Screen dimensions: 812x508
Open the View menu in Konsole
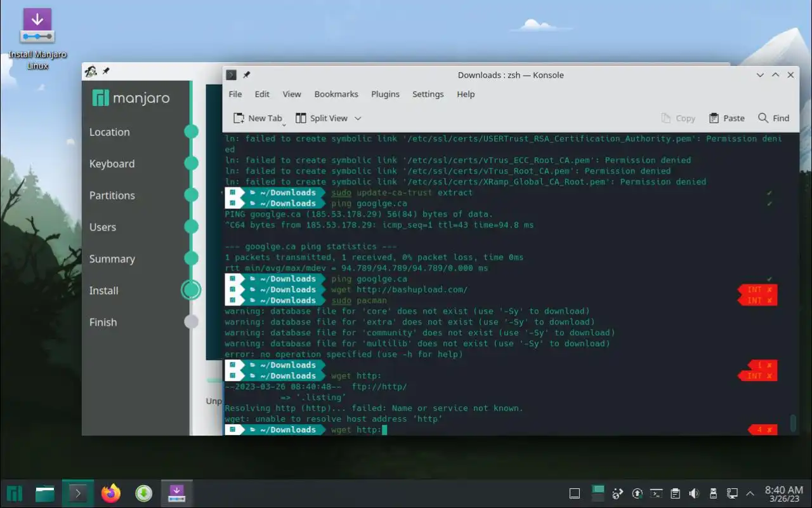click(292, 94)
